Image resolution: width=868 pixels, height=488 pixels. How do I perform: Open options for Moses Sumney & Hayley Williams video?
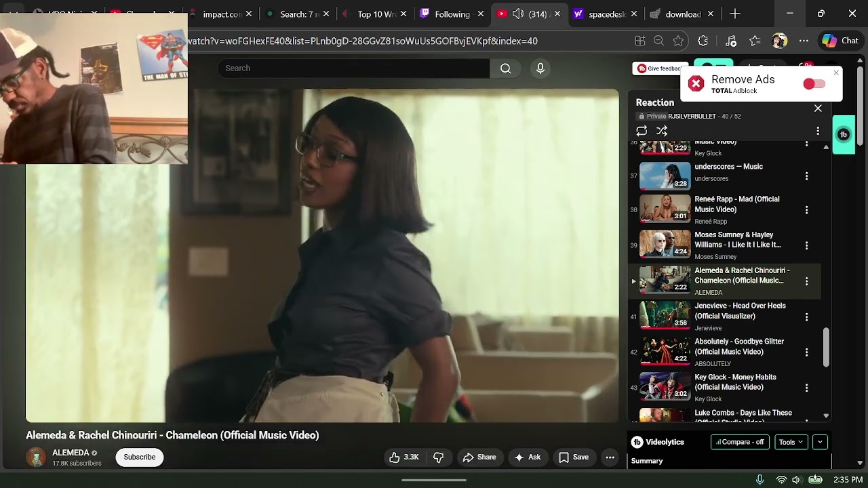(806, 245)
